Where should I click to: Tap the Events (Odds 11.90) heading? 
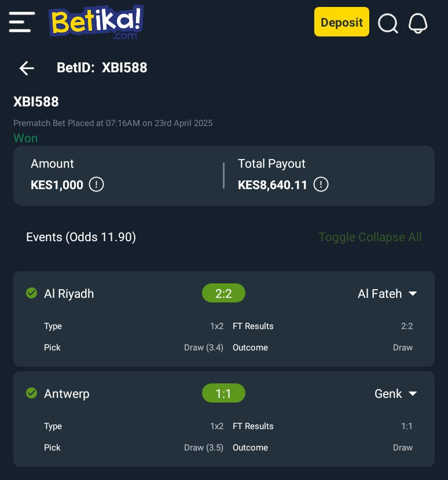point(81,237)
